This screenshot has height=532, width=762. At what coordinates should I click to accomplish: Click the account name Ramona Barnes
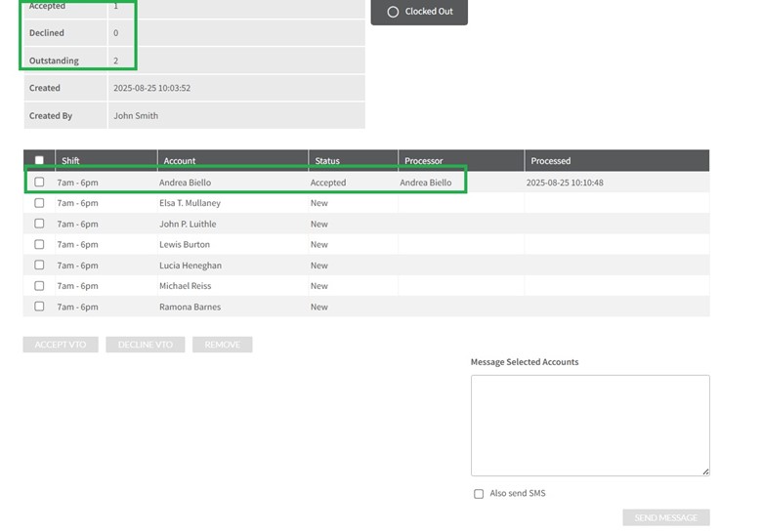coord(190,307)
